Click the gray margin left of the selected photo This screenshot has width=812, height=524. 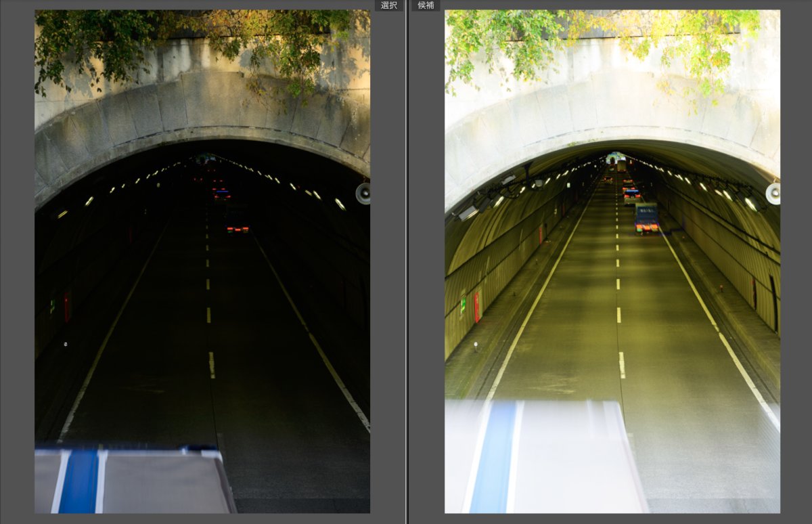click(17, 271)
